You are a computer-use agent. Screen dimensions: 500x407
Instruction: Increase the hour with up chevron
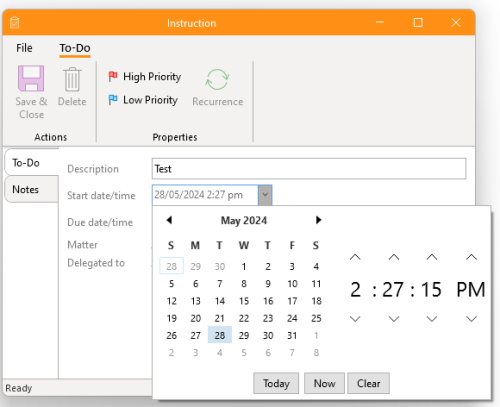[355, 257]
